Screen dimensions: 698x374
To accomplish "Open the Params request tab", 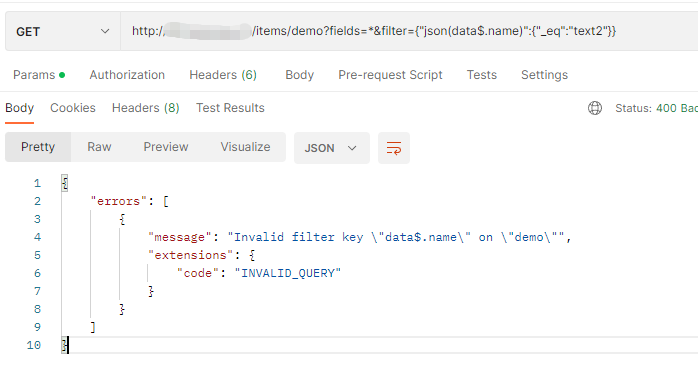I will 39,75.
